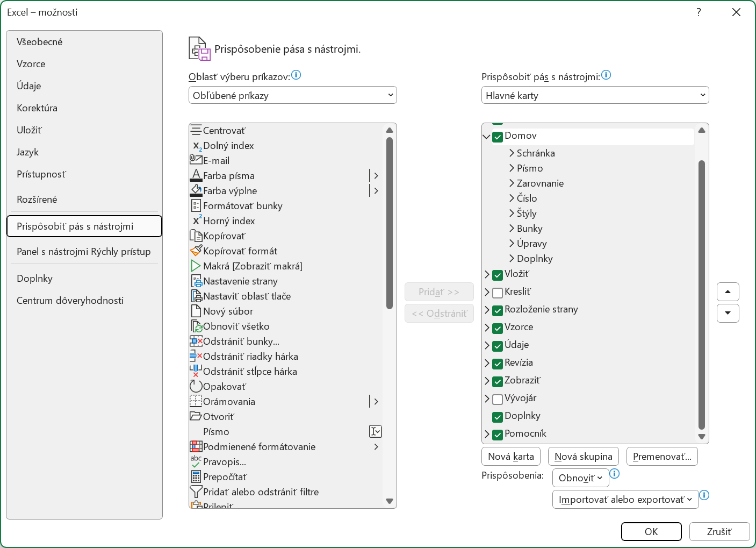Click the Pravopis spell check icon

click(x=196, y=461)
